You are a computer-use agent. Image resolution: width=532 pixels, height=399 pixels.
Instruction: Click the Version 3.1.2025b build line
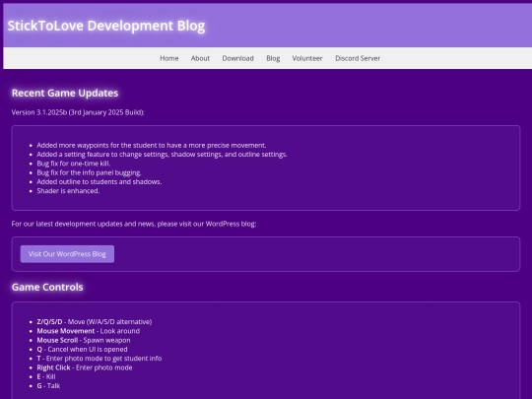78,112
